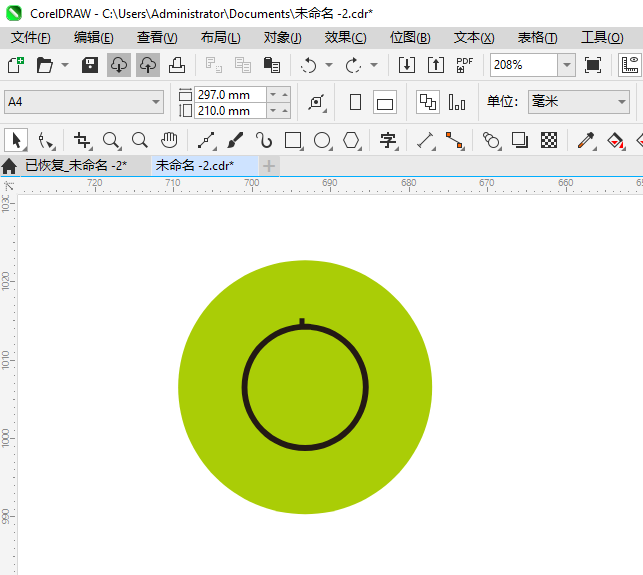Select the second magnifier zoom icon
The image size is (643, 575).
point(140,141)
